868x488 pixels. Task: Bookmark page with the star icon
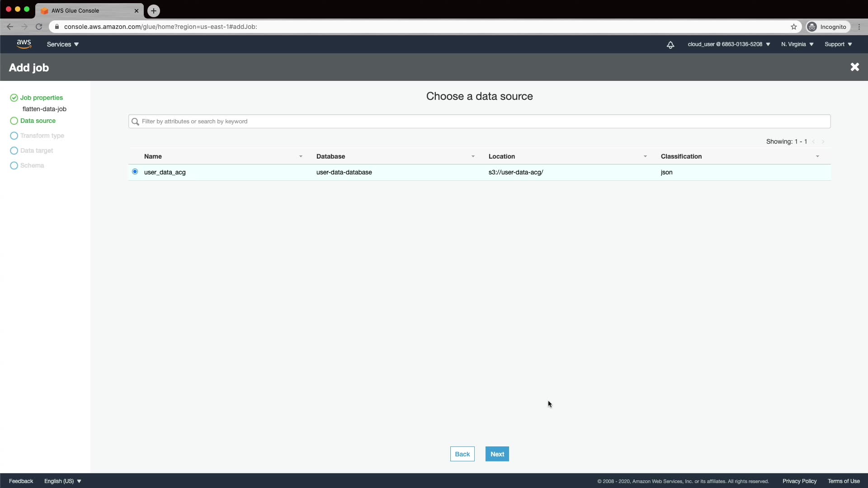794,27
